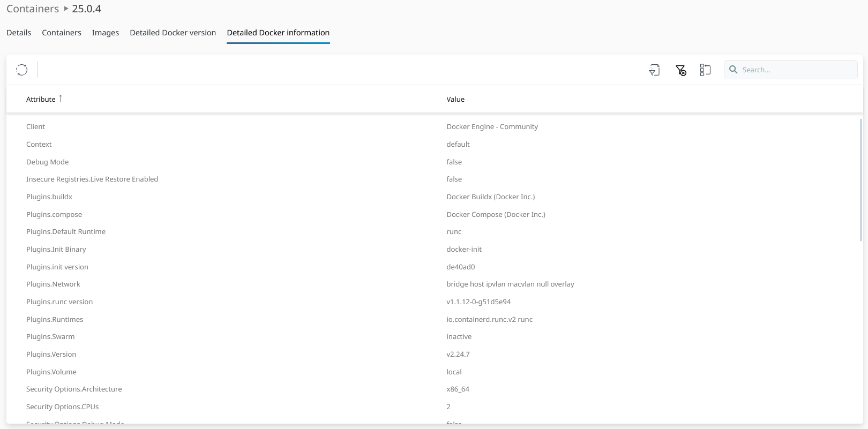Screen dimensions: 868x429
Task: Click the Plugins.runc version value
Action: pos(478,302)
